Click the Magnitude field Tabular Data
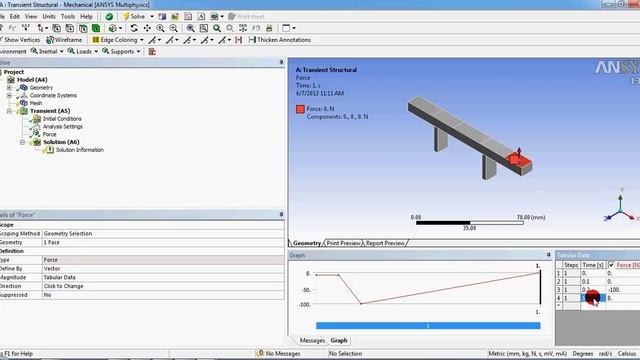This screenshot has height=360, width=640. (x=163, y=278)
